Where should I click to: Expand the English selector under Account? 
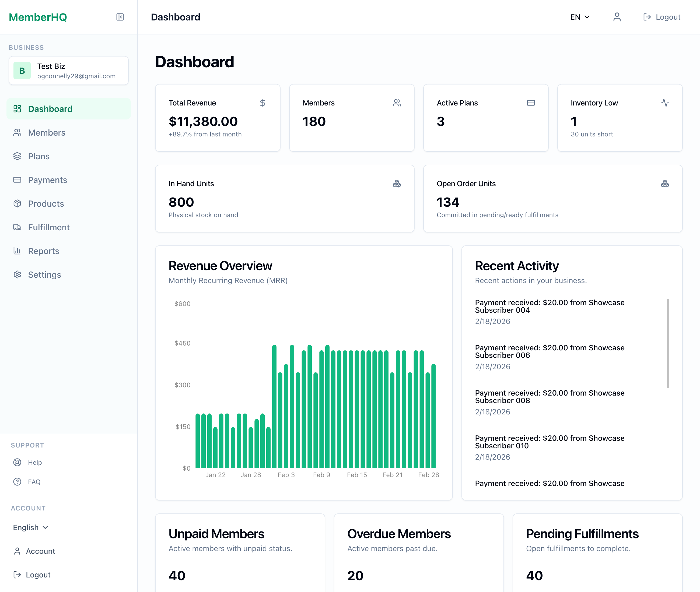pos(30,527)
